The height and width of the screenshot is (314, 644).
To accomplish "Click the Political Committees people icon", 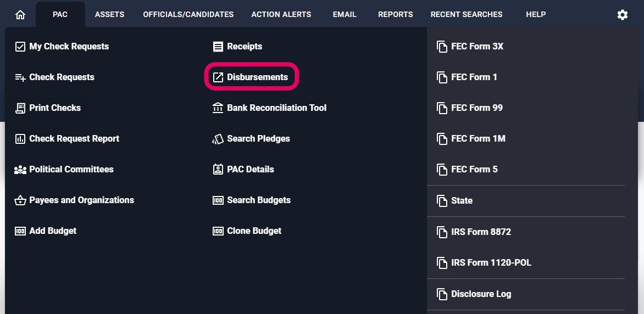I will tap(20, 169).
